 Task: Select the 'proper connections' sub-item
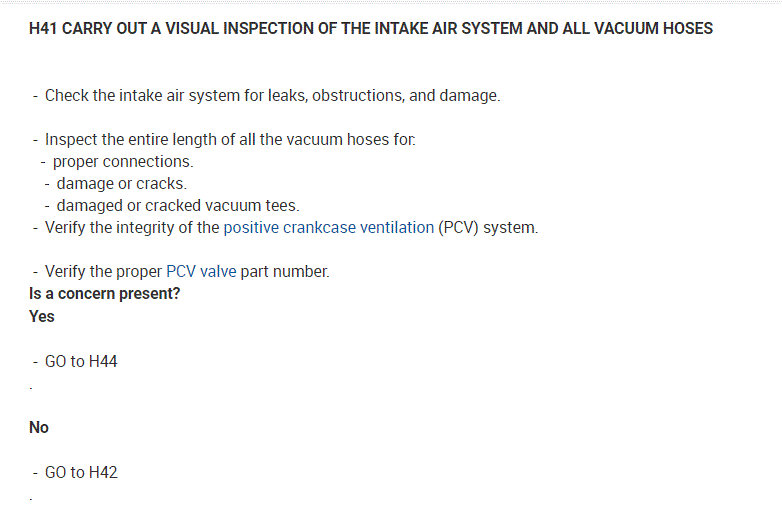pyautogui.click(x=123, y=162)
